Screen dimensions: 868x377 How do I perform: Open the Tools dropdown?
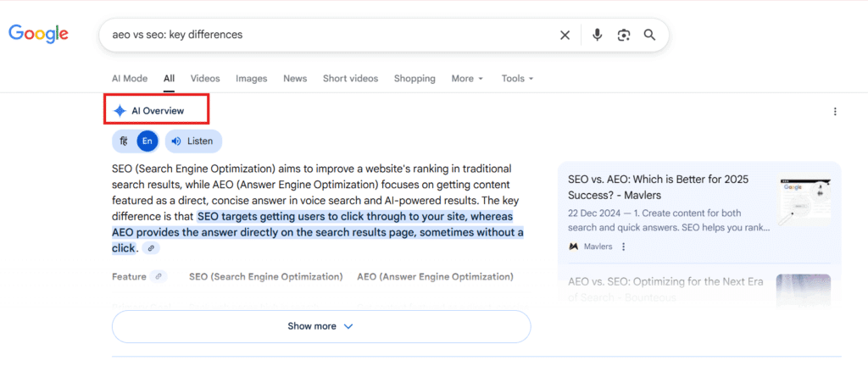[517, 79]
